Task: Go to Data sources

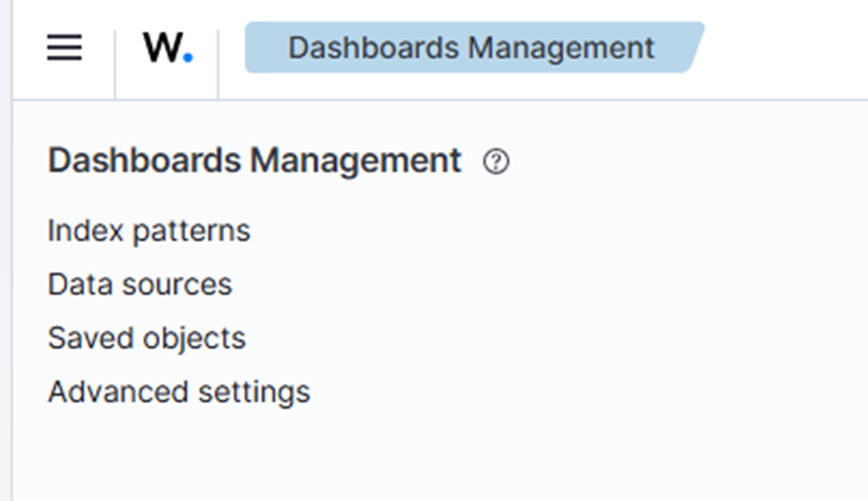Action: 140,284
